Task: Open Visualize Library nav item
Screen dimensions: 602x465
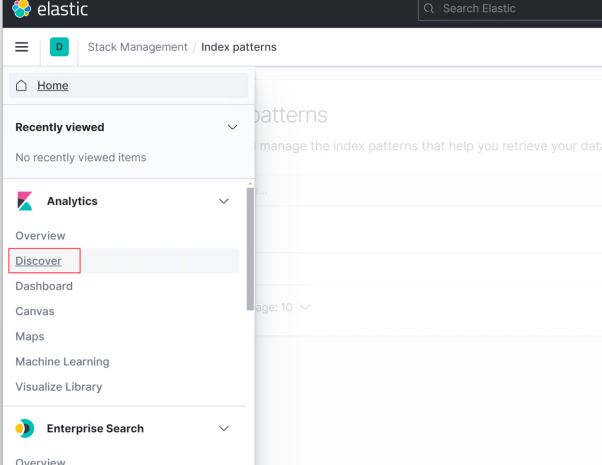Action: [59, 387]
